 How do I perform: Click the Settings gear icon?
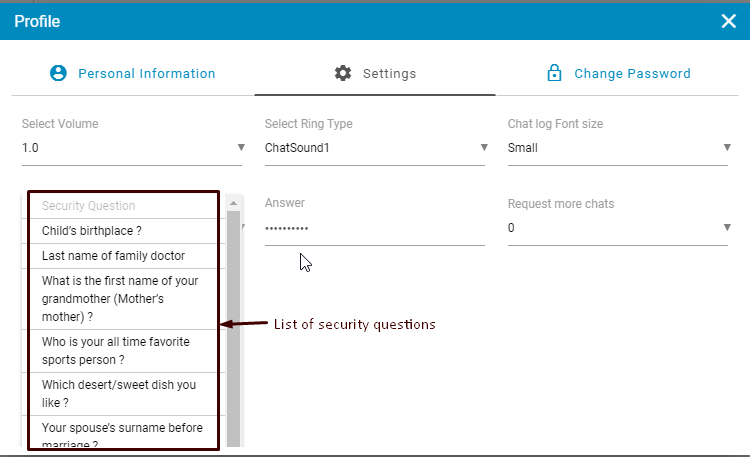click(343, 73)
